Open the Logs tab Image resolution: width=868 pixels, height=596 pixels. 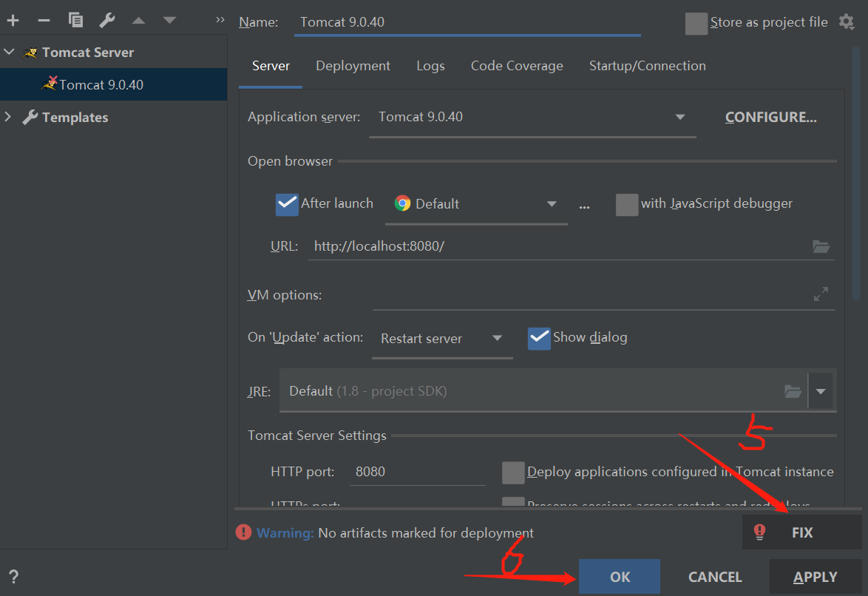(x=431, y=66)
